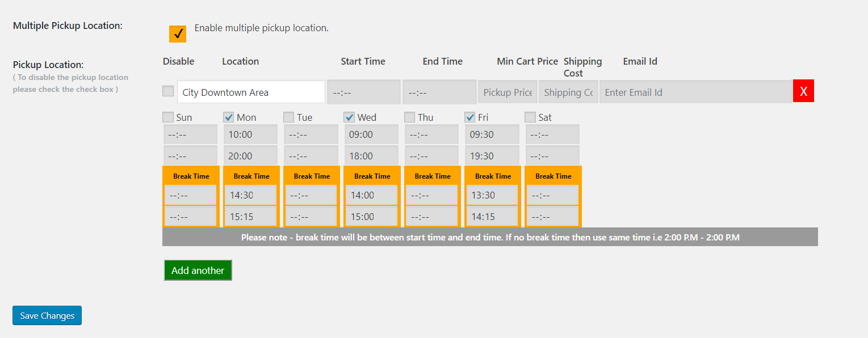The image size is (868, 338).
Task: Enable the Tue day checkbox
Action: (x=289, y=117)
